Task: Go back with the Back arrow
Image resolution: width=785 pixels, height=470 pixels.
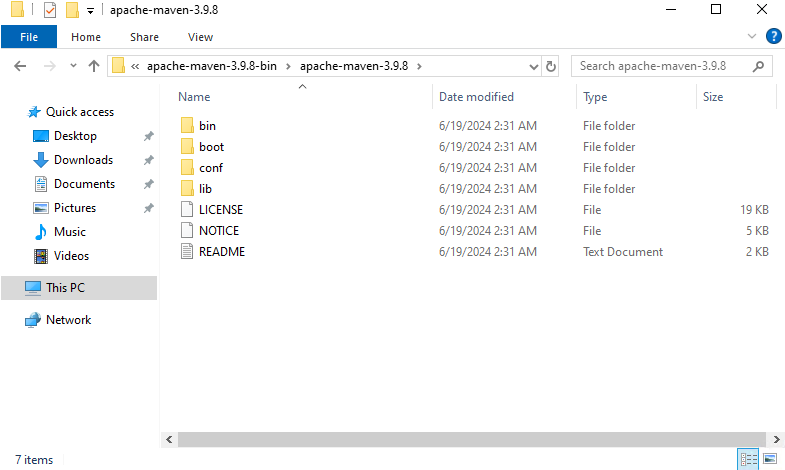Action: [x=20, y=66]
